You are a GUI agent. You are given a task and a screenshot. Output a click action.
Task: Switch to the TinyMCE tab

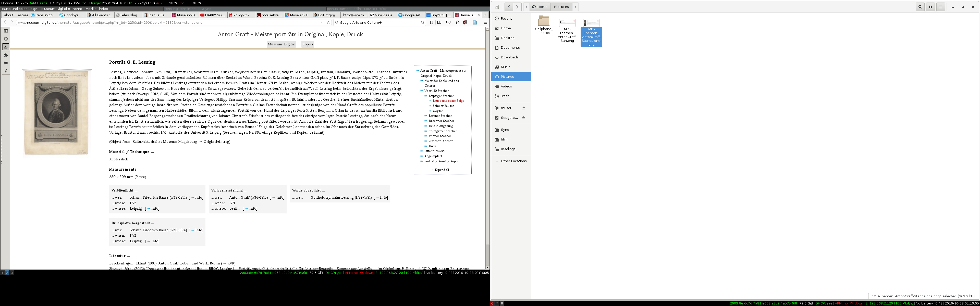pos(439,15)
